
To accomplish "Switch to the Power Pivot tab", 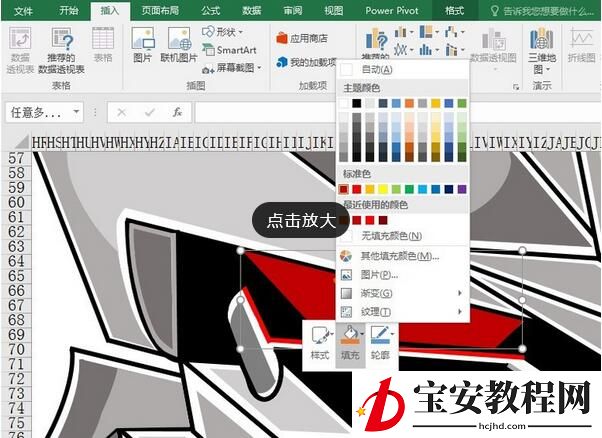I will point(392,10).
